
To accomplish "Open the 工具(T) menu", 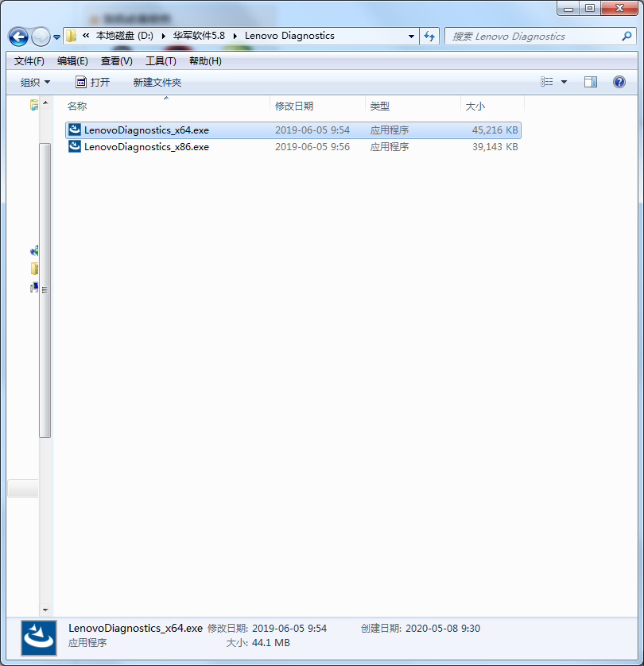I will pyautogui.click(x=161, y=61).
